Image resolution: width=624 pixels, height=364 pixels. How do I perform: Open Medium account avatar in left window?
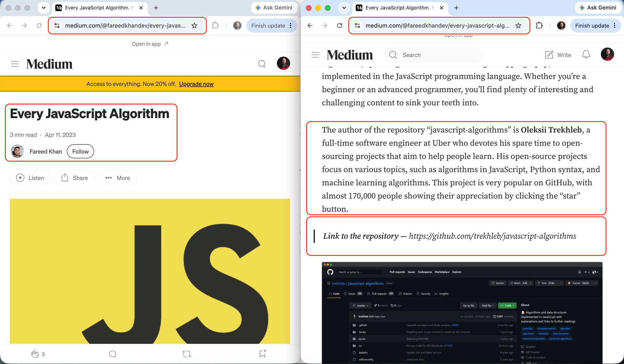coord(283,63)
